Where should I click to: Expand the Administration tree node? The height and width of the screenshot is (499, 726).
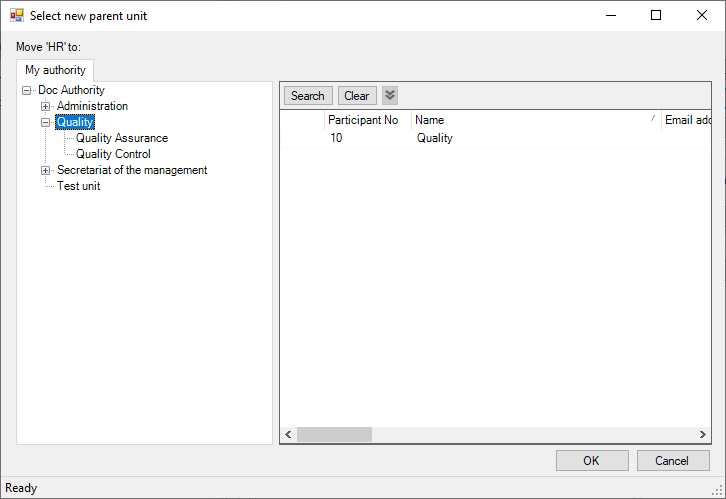point(45,106)
